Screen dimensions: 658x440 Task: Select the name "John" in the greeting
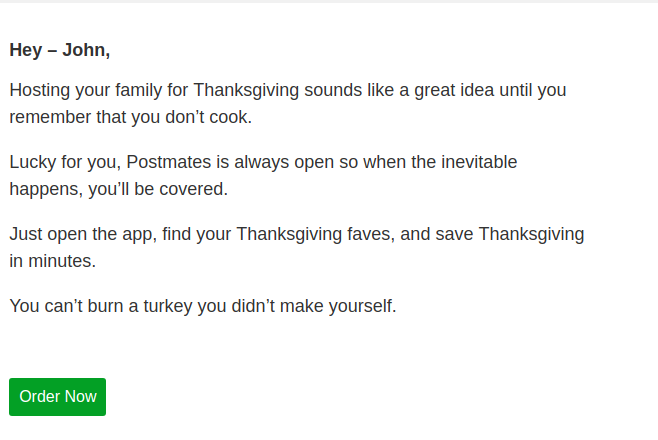tap(84, 50)
